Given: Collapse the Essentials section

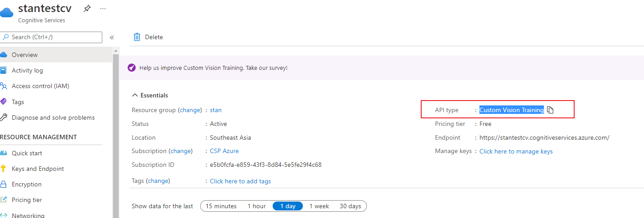Looking at the screenshot, I should [150, 95].
